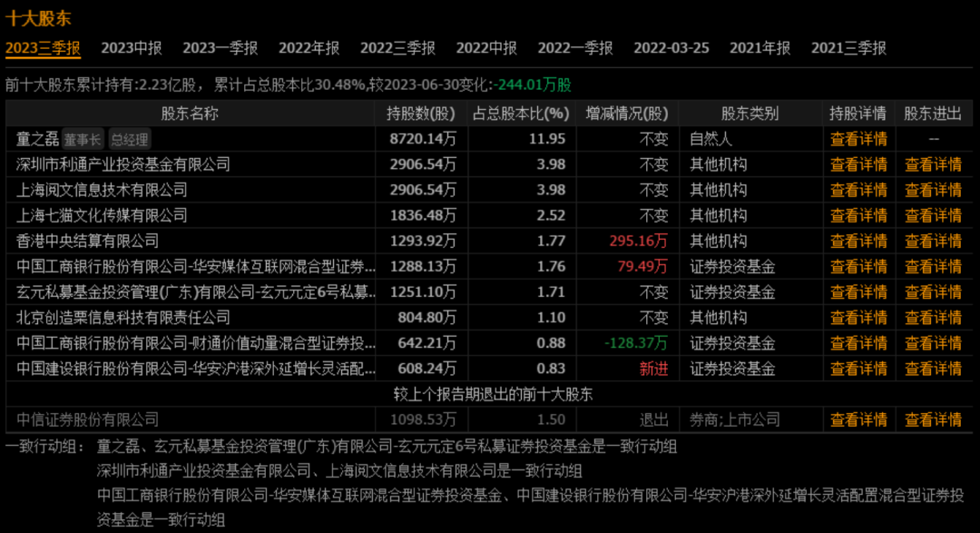Open 持股详情 查看详情 for 玄元私募基金 row
Image resolution: width=980 pixels, height=533 pixels.
point(858,292)
